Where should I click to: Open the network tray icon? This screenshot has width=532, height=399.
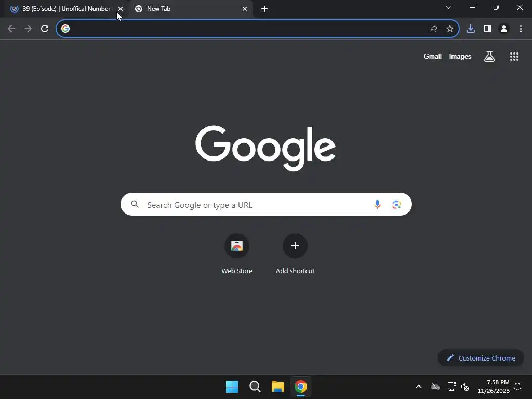[451, 387]
